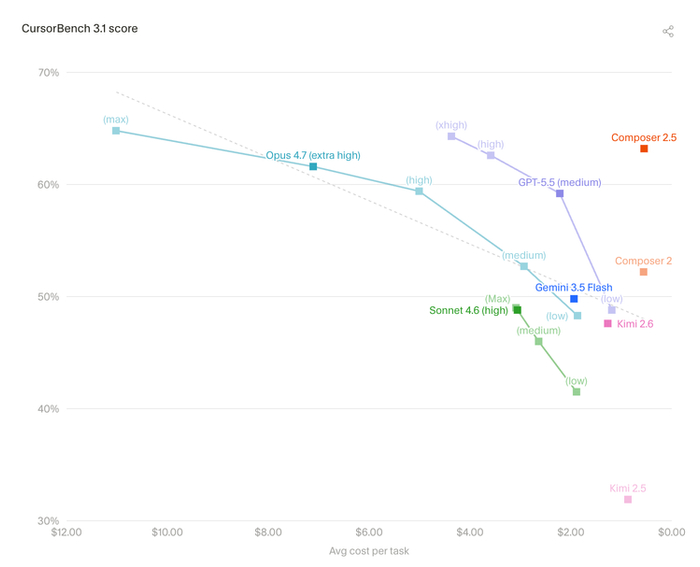
Task: Click the GPT (high) lavender marker
Action: coord(491,155)
